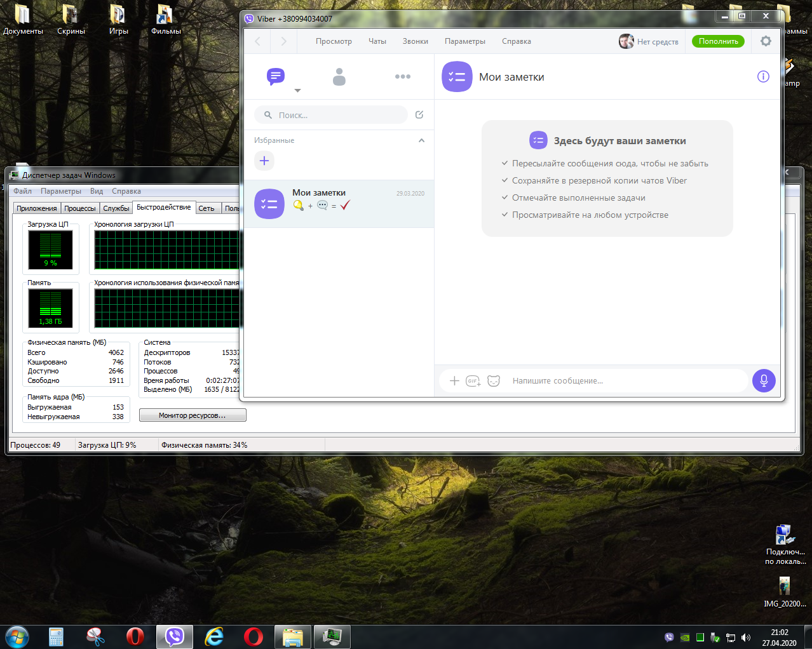The width and height of the screenshot is (812, 649).
Task: Open Internet Explorer from the taskbar
Action: (x=214, y=636)
